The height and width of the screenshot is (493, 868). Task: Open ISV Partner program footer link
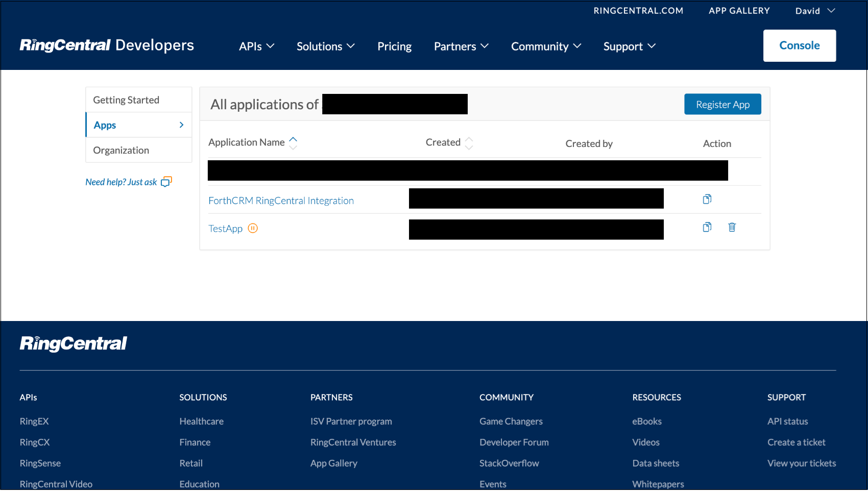351,421
